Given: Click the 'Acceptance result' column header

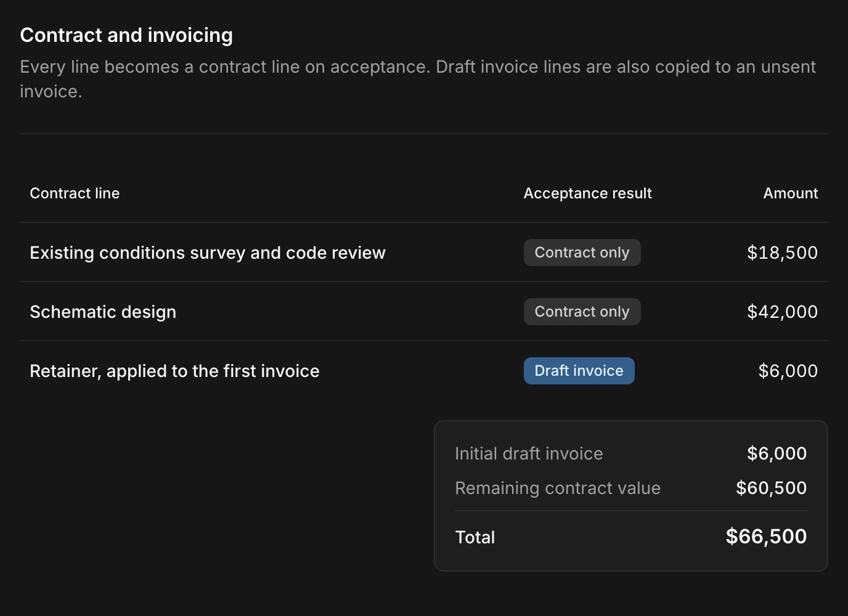Looking at the screenshot, I should click(587, 193).
